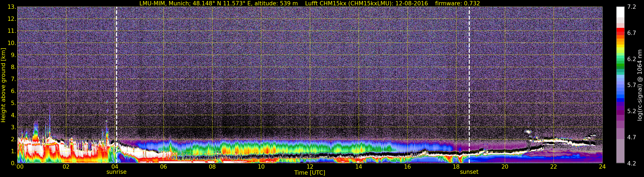Click the time axis tick label "10"
Screen dimensions: 644x177
261,167
